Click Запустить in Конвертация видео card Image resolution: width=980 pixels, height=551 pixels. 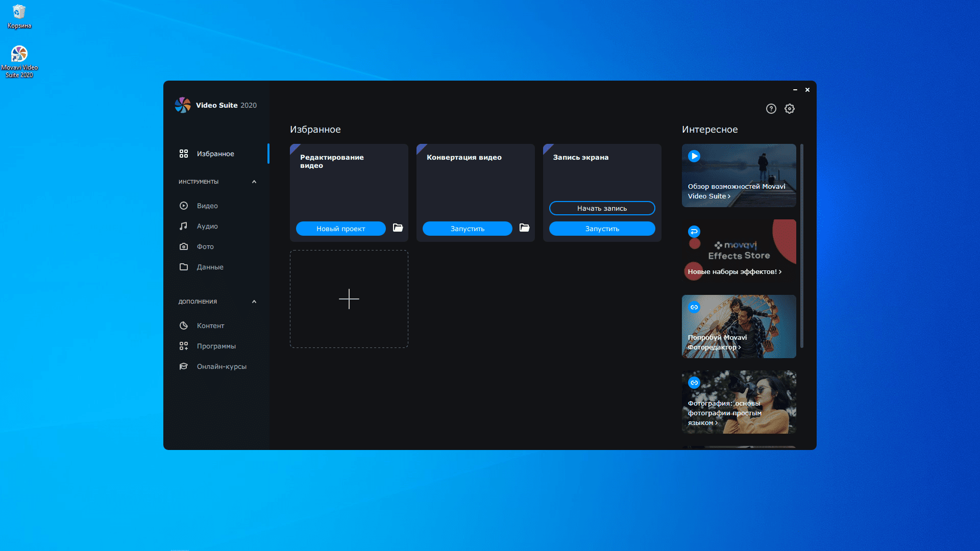coord(468,229)
